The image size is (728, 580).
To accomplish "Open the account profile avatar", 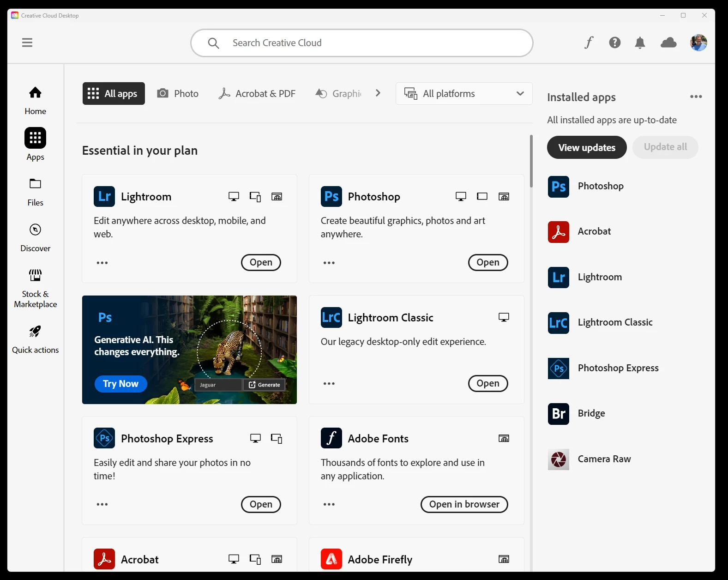I will [x=698, y=42].
